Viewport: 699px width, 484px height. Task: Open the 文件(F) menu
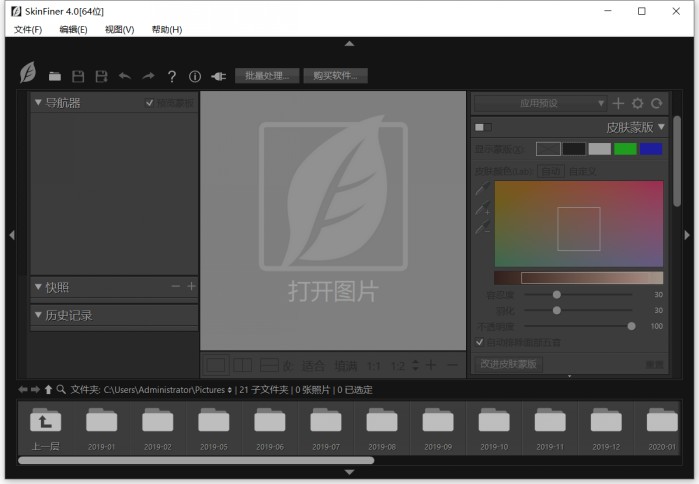(x=28, y=29)
